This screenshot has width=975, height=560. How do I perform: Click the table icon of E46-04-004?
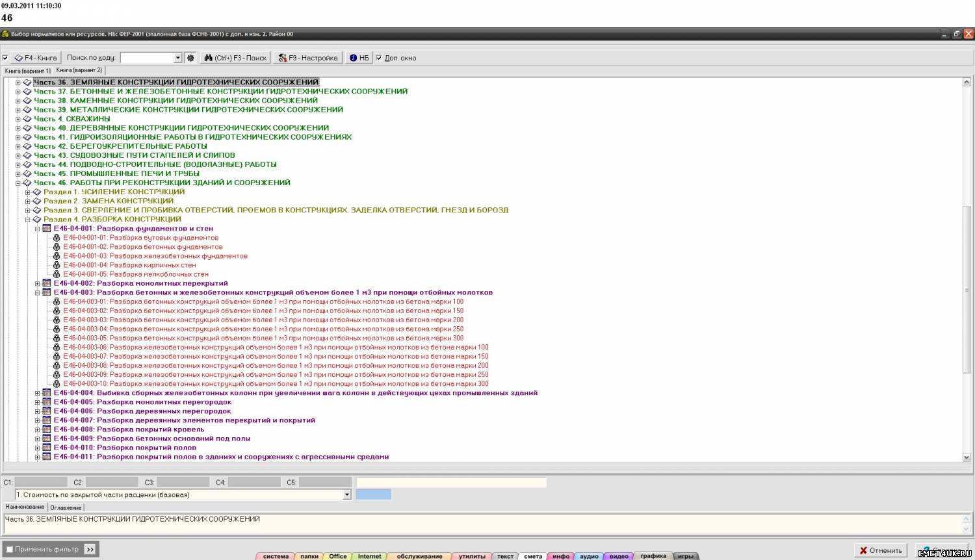point(47,392)
